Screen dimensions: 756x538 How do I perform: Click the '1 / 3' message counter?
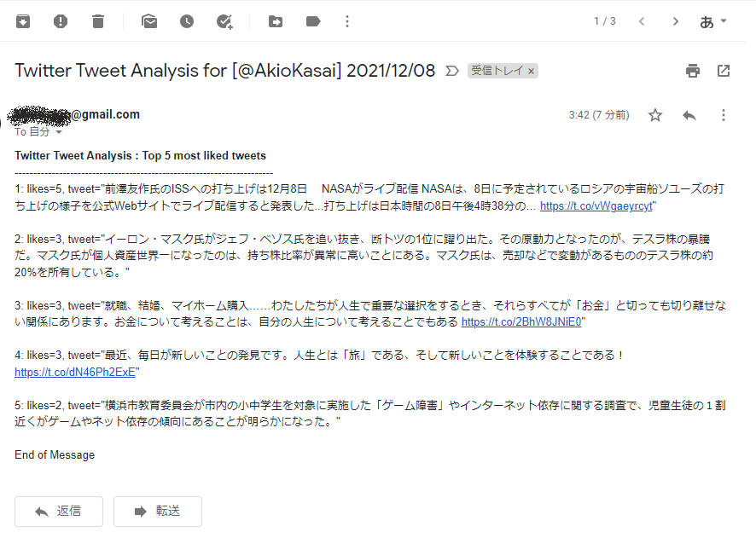(605, 21)
